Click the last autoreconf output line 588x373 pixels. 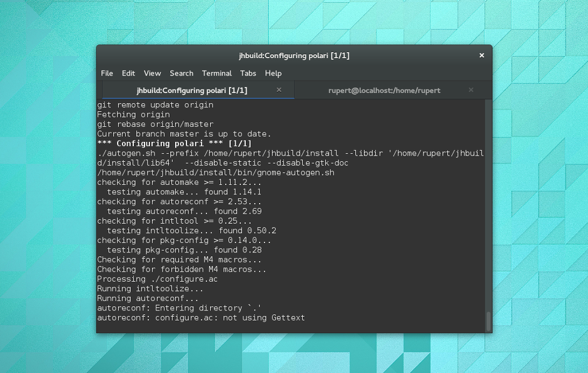201,317
